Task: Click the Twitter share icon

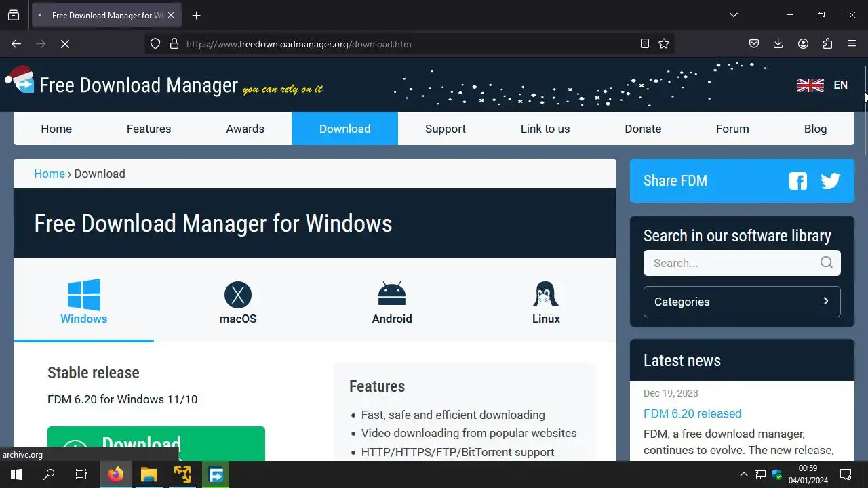Action: point(831,181)
